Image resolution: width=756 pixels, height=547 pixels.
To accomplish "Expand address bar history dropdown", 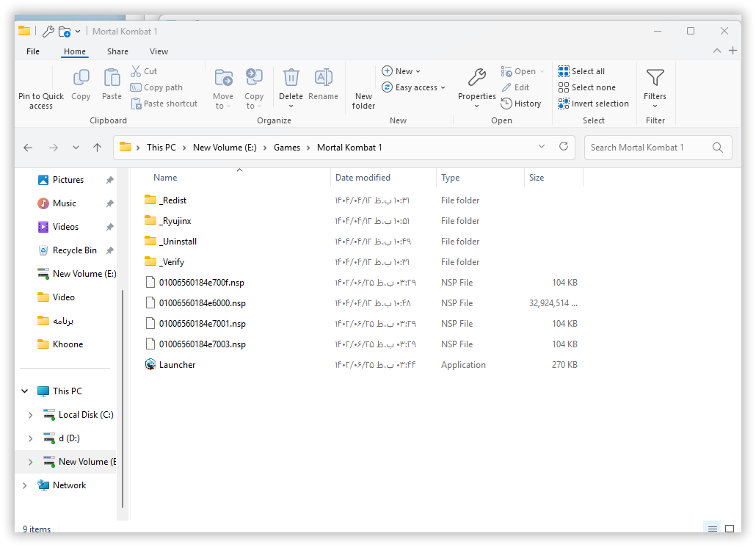I will pyautogui.click(x=542, y=147).
